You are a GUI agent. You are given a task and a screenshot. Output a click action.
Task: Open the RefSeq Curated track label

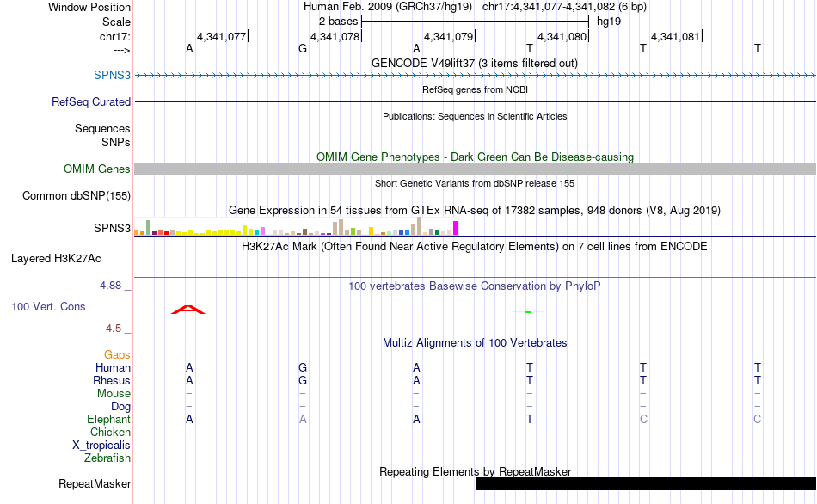coord(90,101)
